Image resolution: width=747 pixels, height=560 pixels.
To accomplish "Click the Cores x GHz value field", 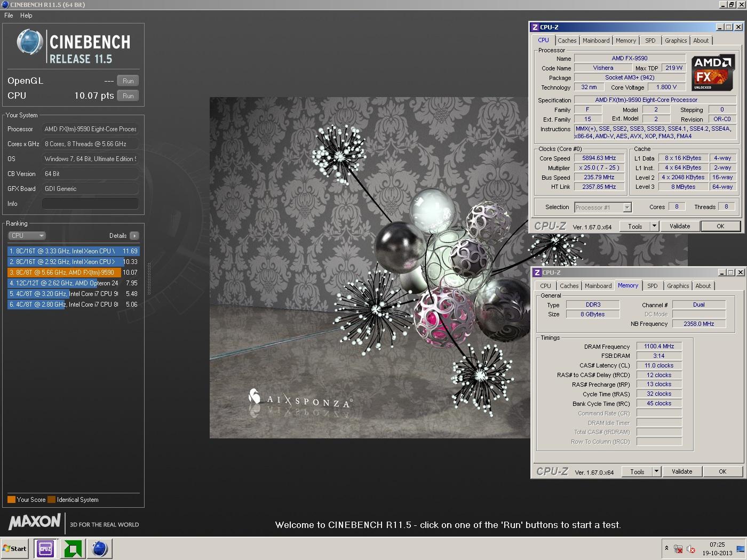I will point(90,144).
